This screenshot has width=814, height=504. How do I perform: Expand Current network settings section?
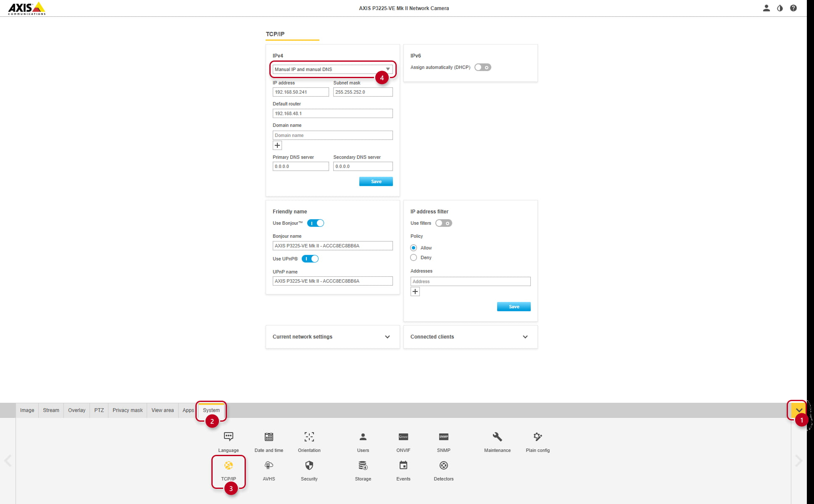click(332, 337)
